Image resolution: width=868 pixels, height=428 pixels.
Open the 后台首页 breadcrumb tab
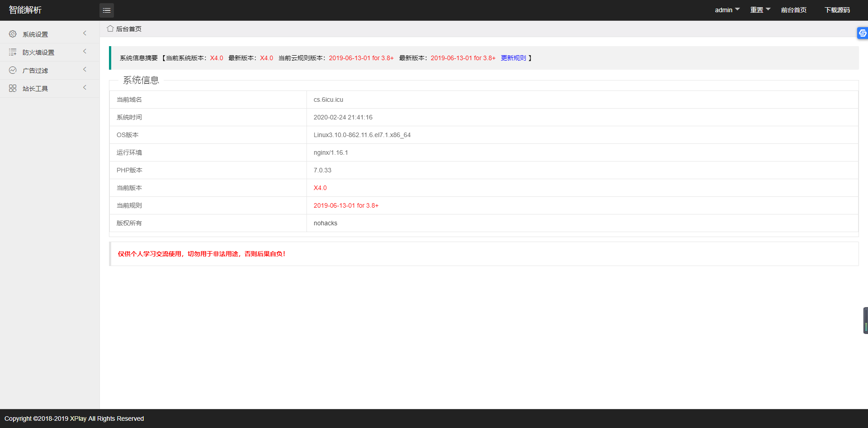pyautogui.click(x=128, y=29)
